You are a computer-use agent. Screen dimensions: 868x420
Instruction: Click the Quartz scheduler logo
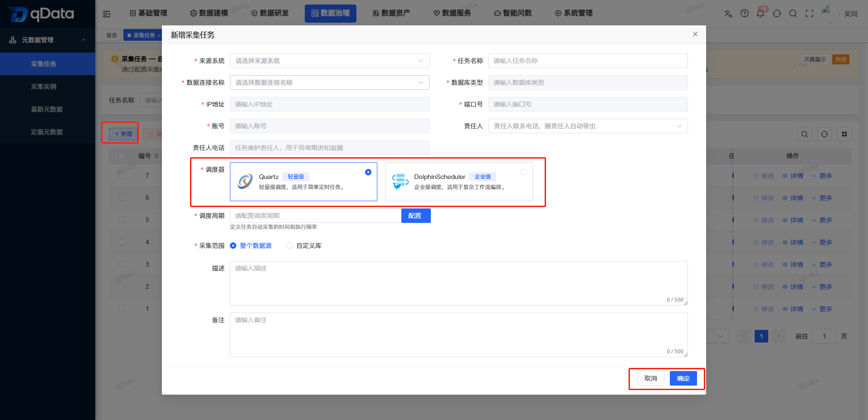click(245, 182)
